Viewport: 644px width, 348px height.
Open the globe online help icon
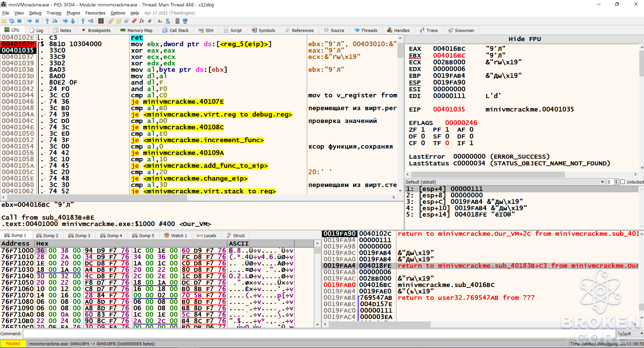(x=185, y=21)
